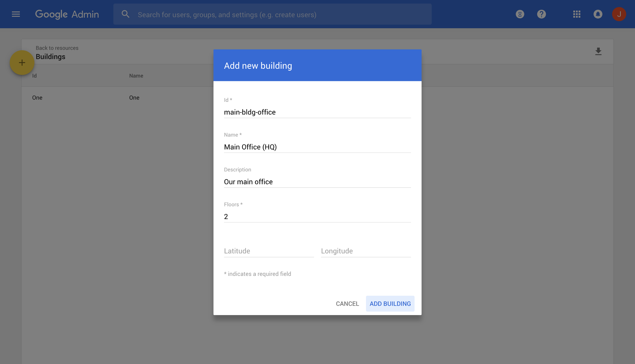Click the Floors input field
Screen dimensions: 635x364
coord(317,217)
